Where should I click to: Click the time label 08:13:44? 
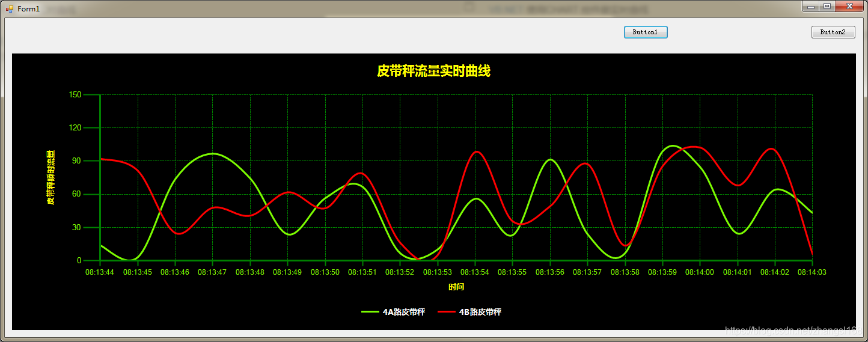[100, 272]
